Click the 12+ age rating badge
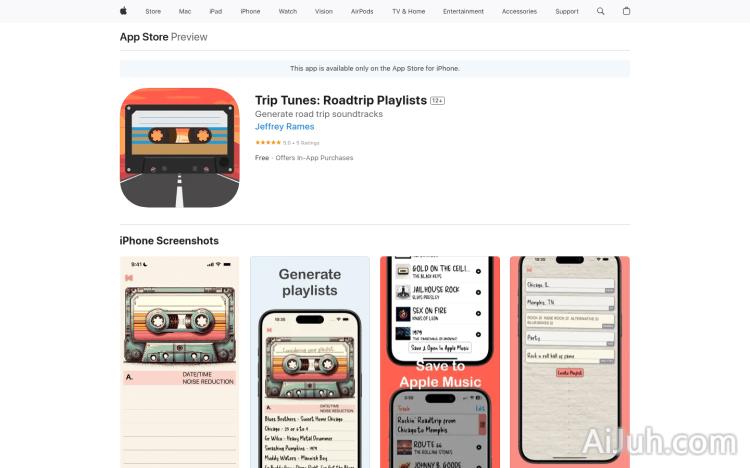750x468 pixels. coord(437,101)
